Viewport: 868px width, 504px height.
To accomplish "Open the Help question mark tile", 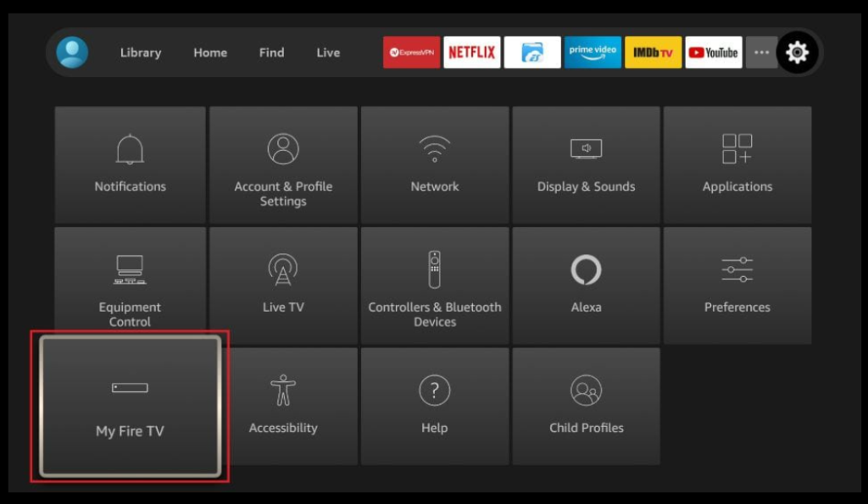I will click(x=435, y=406).
